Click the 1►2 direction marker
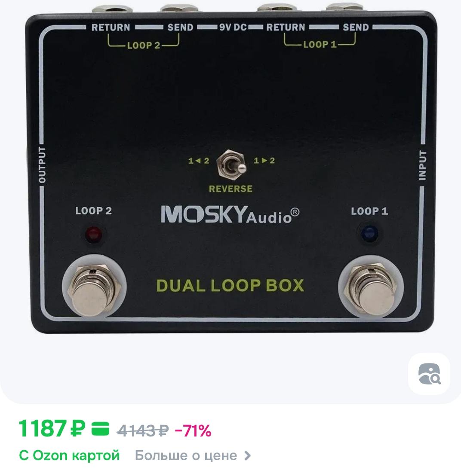 (x=264, y=161)
